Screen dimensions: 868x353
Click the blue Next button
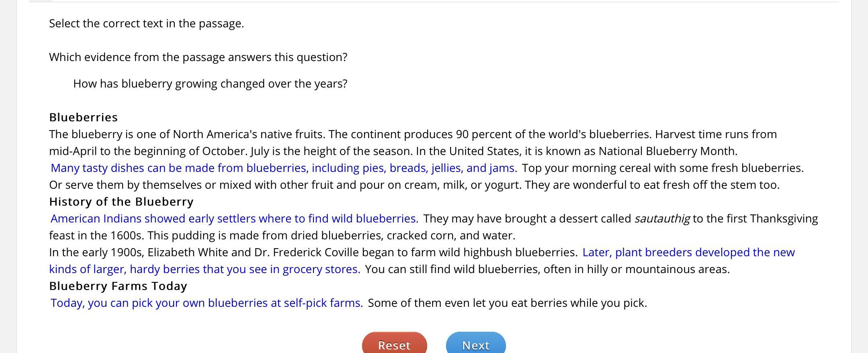tap(476, 343)
